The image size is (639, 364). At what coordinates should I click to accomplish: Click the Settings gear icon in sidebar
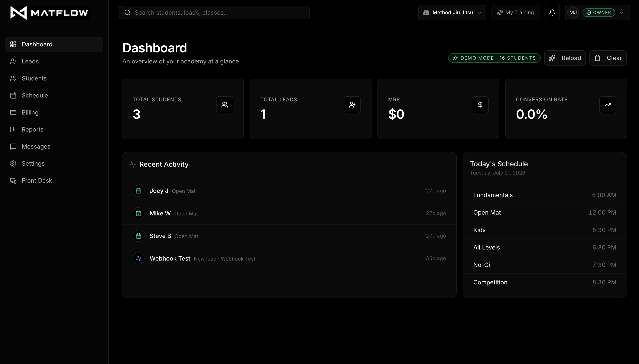13,163
